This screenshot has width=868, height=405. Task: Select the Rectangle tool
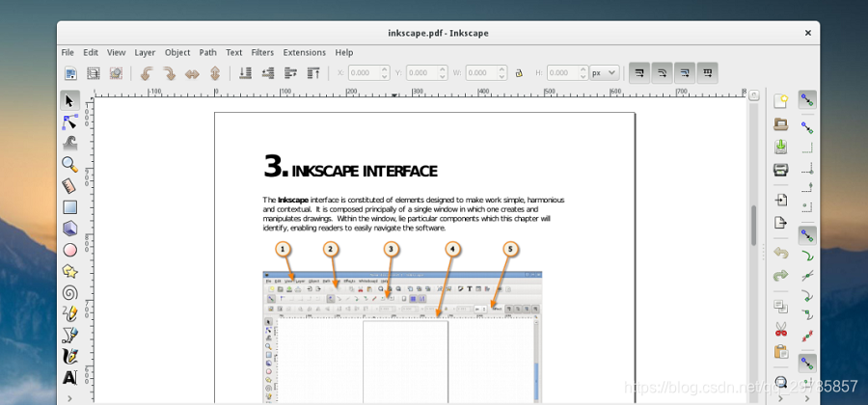coord(69,207)
